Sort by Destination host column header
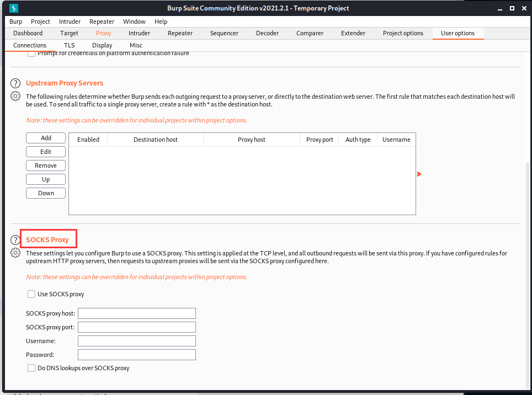 coord(156,140)
